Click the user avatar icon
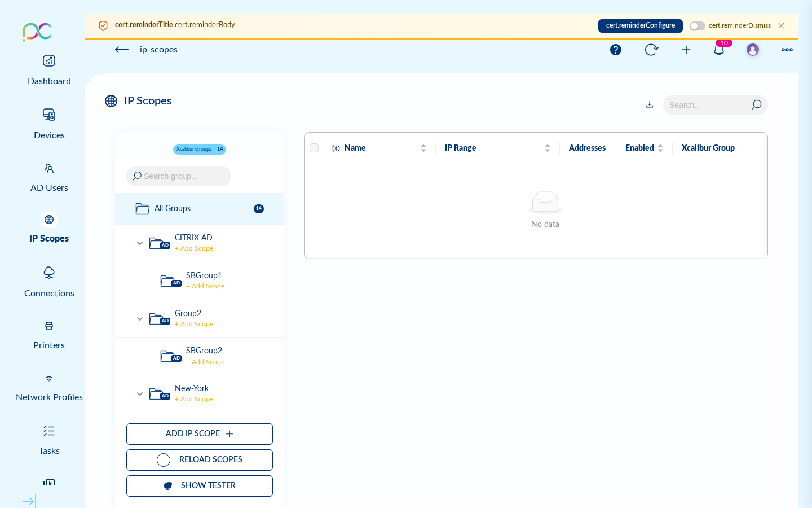The height and width of the screenshot is (508, 812). coord(753,50)
